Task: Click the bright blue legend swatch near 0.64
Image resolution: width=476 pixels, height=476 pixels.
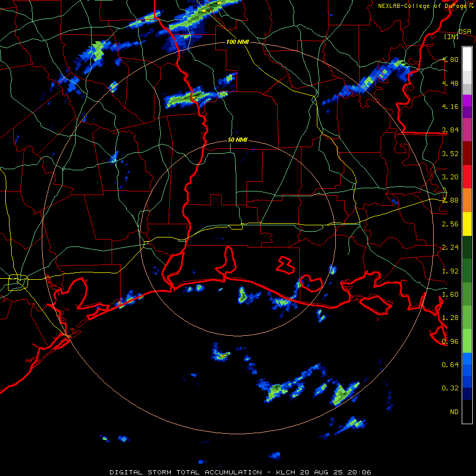Action: (x=467, y=359)
